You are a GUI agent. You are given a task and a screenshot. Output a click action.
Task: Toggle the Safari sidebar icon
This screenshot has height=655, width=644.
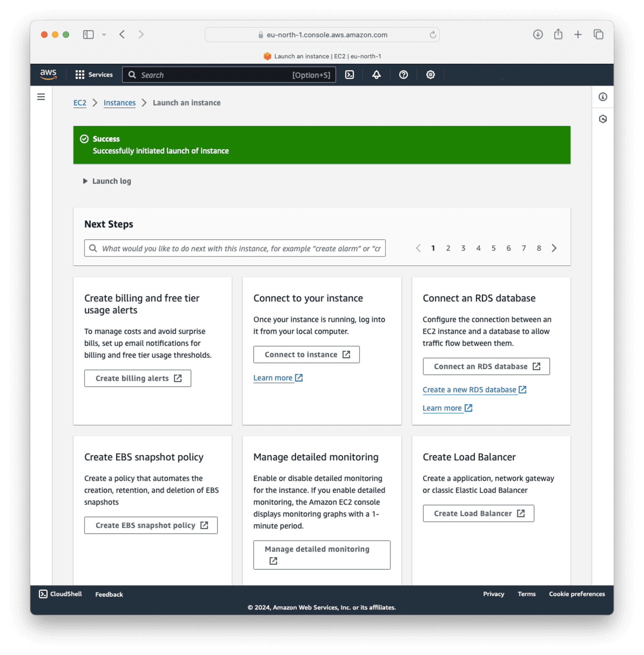tap(88, 35)
